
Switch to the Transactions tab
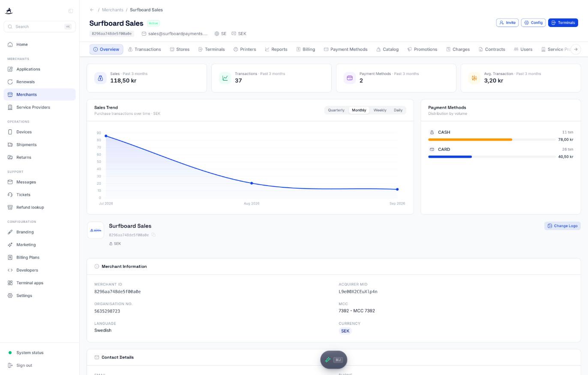tap(144, 49)
